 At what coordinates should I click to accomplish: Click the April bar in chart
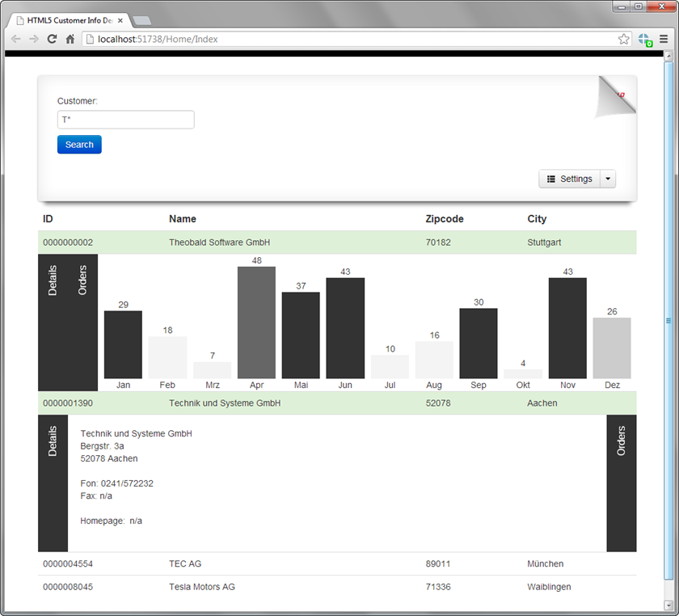pyautogui.click(x=256, y=323)
